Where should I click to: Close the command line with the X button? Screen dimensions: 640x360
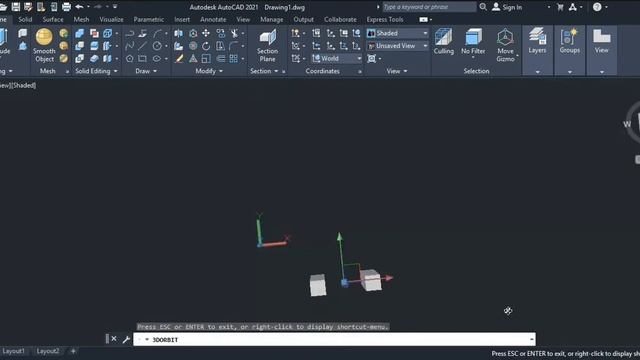pos(114,339)
